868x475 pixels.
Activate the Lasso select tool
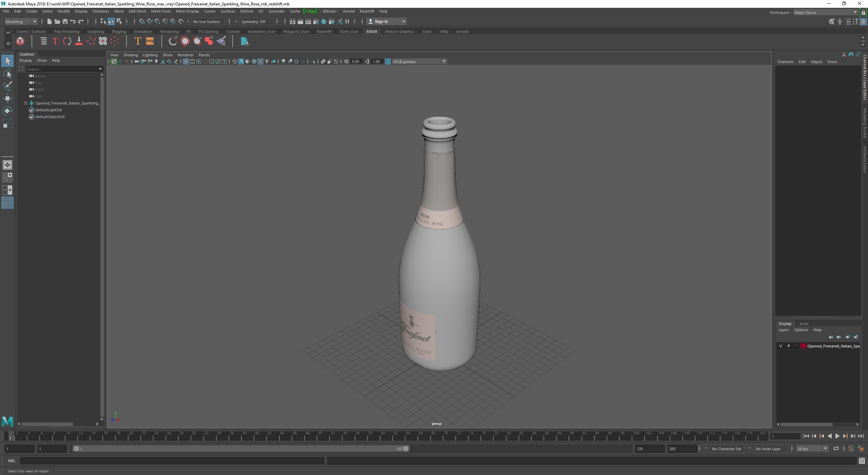[7, 74]
